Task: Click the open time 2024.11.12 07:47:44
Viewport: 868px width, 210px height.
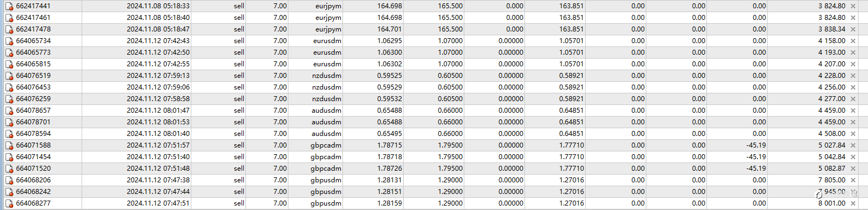Action: point(158,192)
